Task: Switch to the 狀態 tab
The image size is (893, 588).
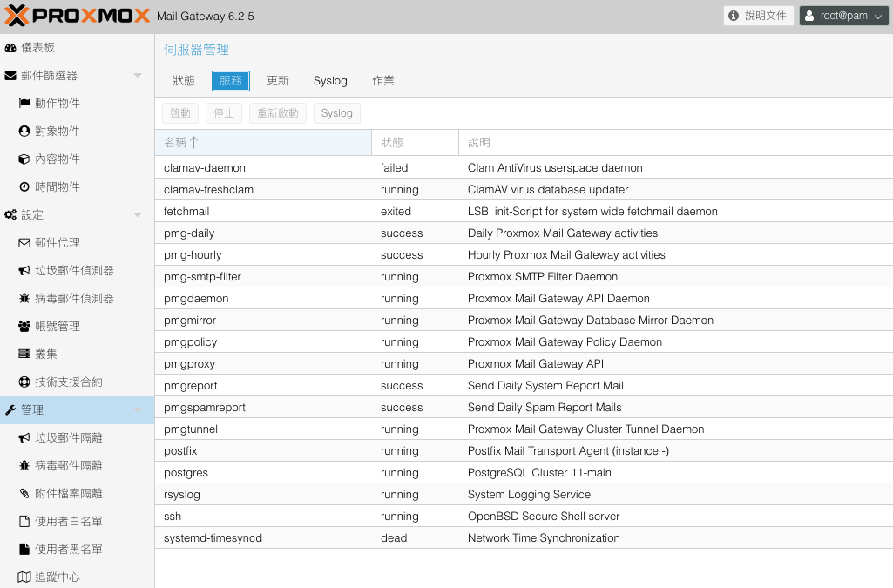Action: 184,81
